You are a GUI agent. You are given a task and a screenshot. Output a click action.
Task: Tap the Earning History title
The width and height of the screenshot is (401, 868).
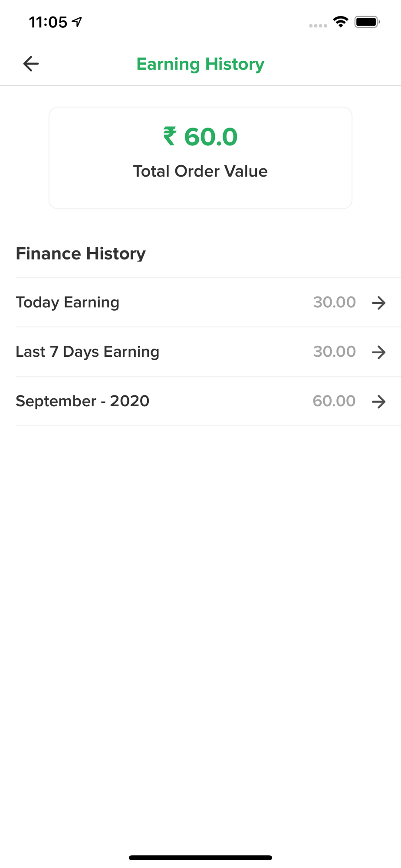[x=200, y=64]
